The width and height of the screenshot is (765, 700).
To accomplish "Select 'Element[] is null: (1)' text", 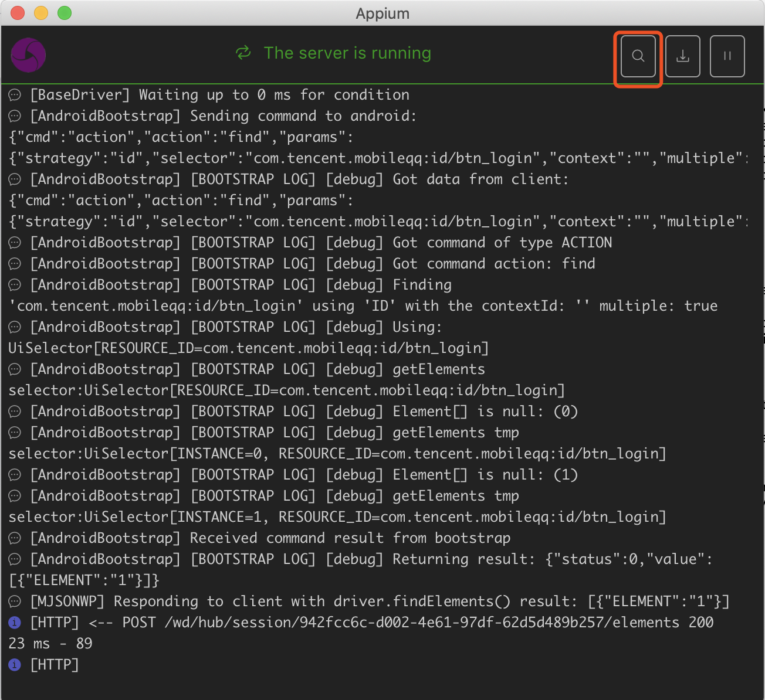I will (485, 475).
